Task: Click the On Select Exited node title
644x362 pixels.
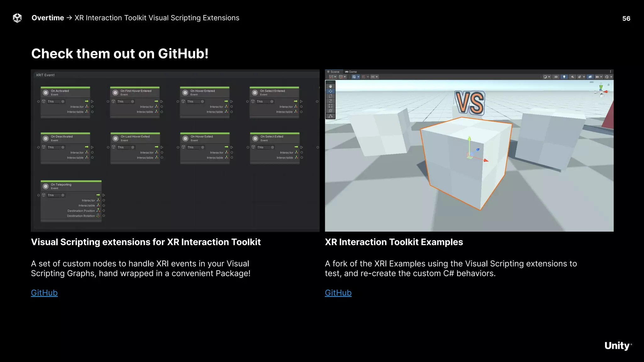Action: pos(272,136)
